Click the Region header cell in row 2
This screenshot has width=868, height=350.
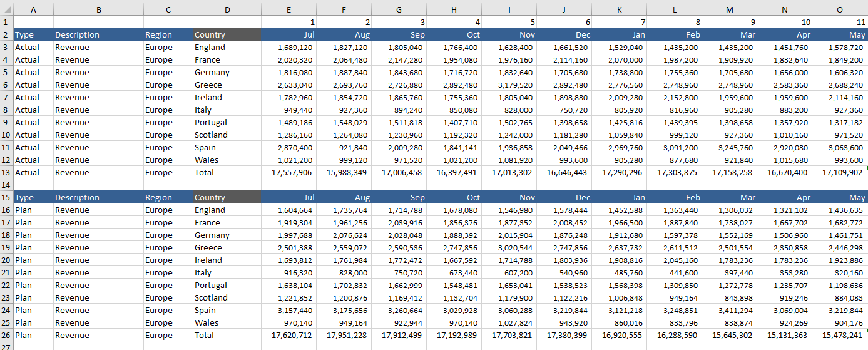click(168, 35)
